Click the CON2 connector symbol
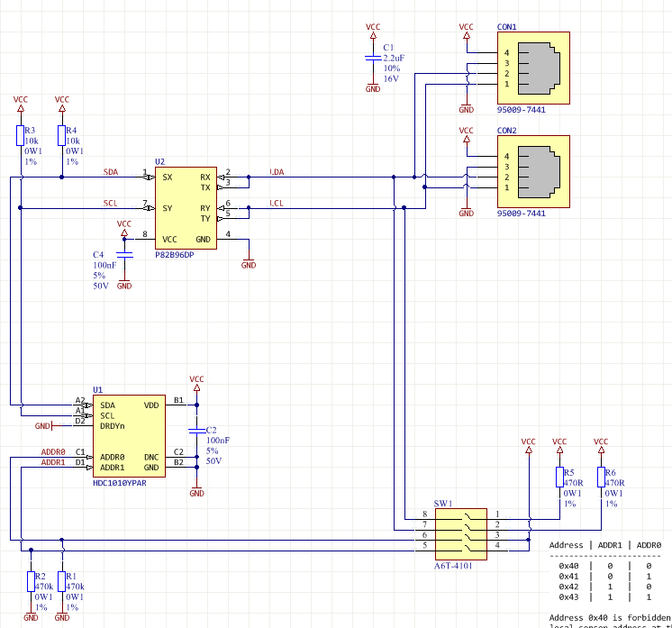Screen dimensions: 672x628 tap(533, 171)
